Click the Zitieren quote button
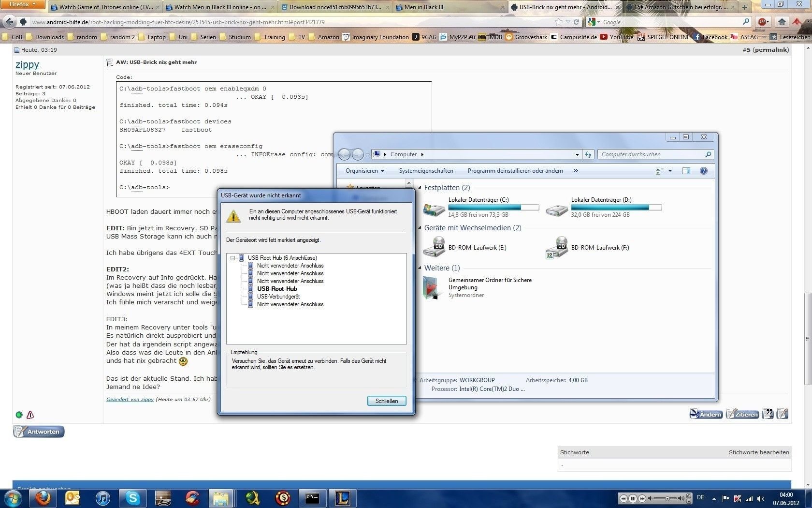 pos(742,414)
